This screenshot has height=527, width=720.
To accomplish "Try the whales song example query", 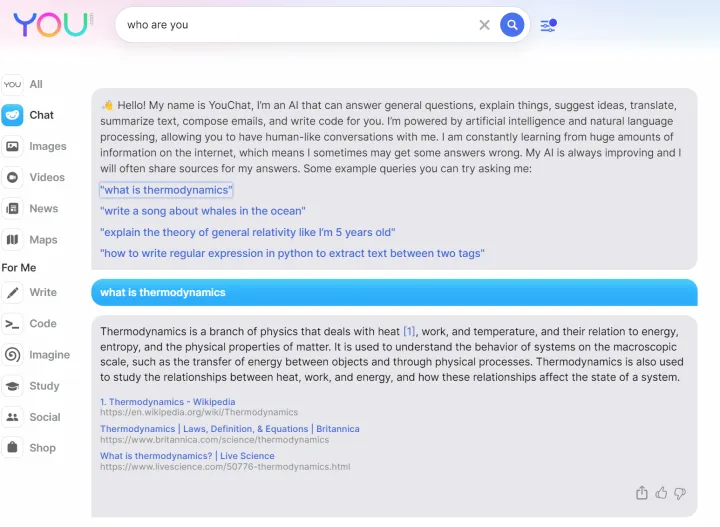I will (x=203, y=211).
